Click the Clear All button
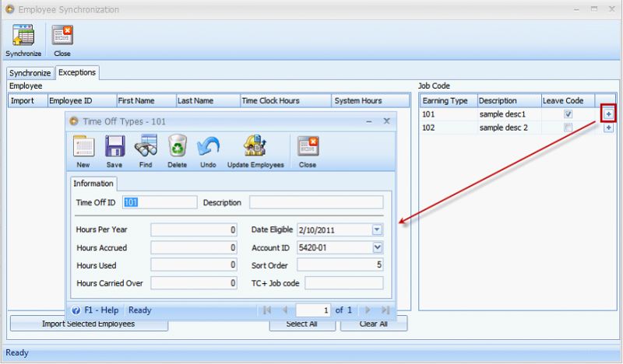 (x=374, y=324)
